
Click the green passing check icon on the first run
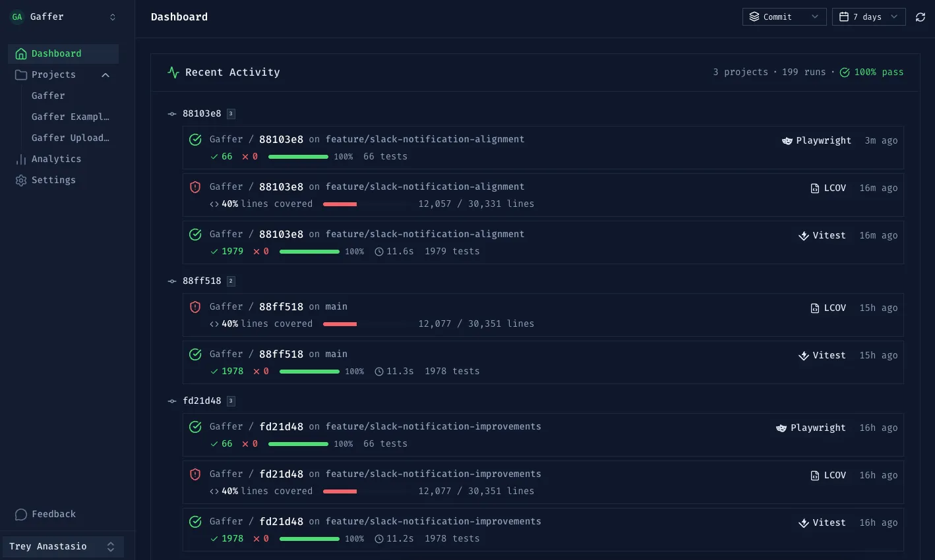coord(195,140)
